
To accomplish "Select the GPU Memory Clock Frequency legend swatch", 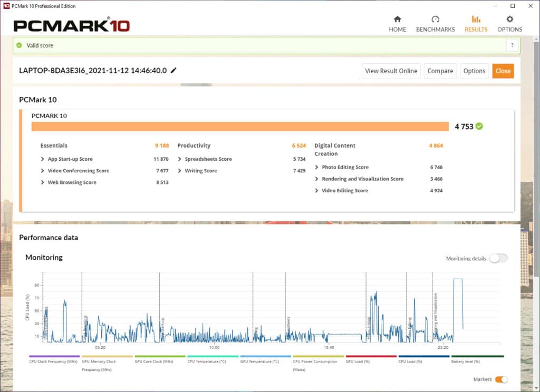I will coord(107,357).
